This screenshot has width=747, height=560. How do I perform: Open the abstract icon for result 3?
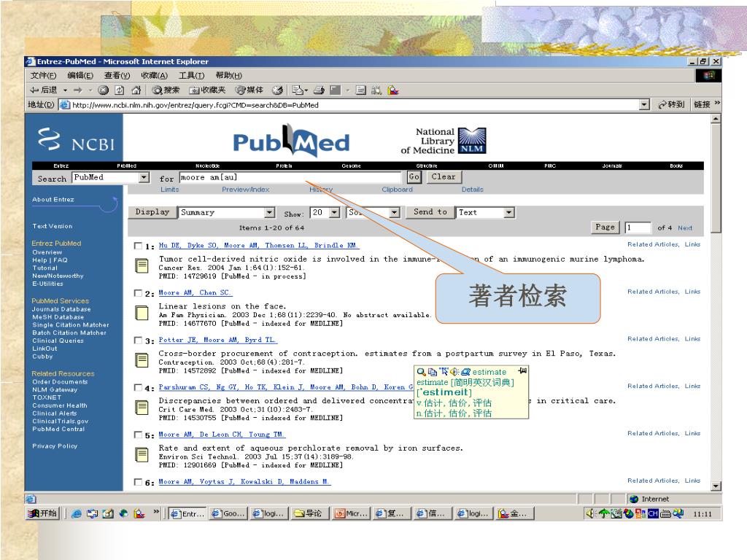click(x=142, y=359)
